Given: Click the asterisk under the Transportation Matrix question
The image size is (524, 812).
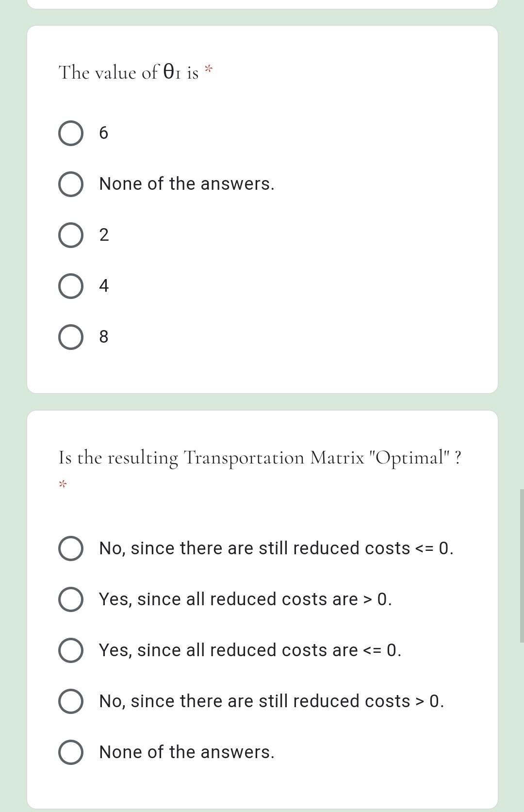Looking at the screenshot, I should point(61,484).
